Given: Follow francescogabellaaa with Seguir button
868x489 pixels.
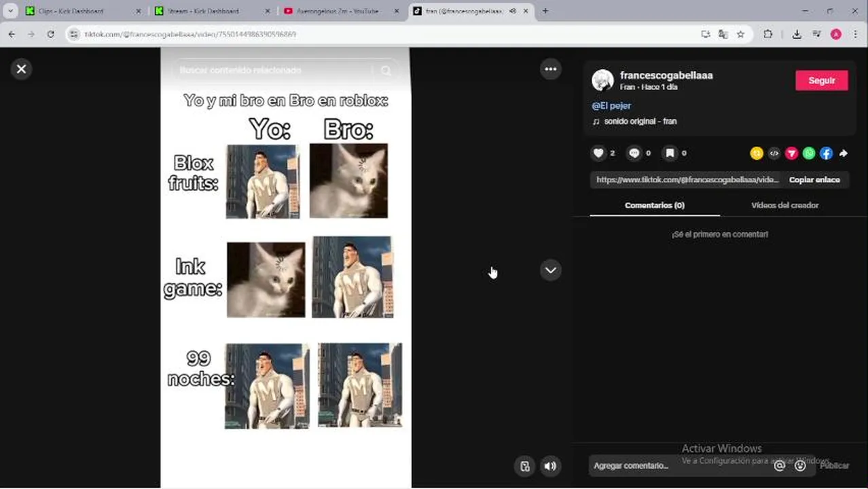Looking at the screenshot, I should 821,80.
